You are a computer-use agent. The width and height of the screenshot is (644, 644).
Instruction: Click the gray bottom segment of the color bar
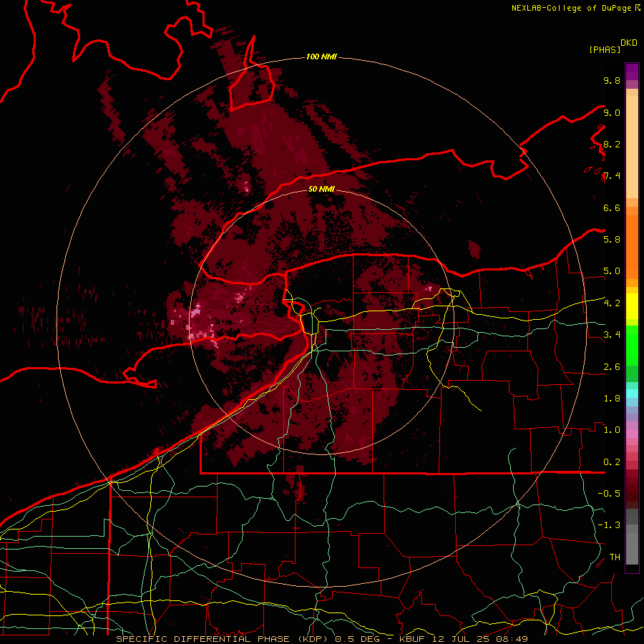632,546
